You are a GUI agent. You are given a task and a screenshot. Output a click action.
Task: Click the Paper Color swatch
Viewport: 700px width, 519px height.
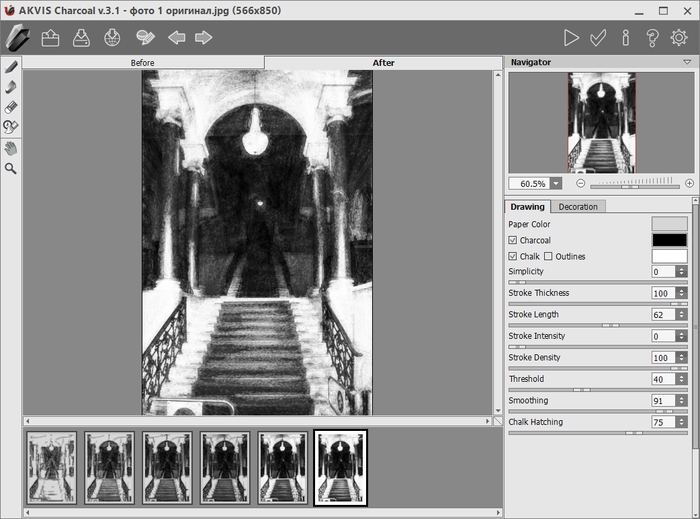(x=669, y=224)
